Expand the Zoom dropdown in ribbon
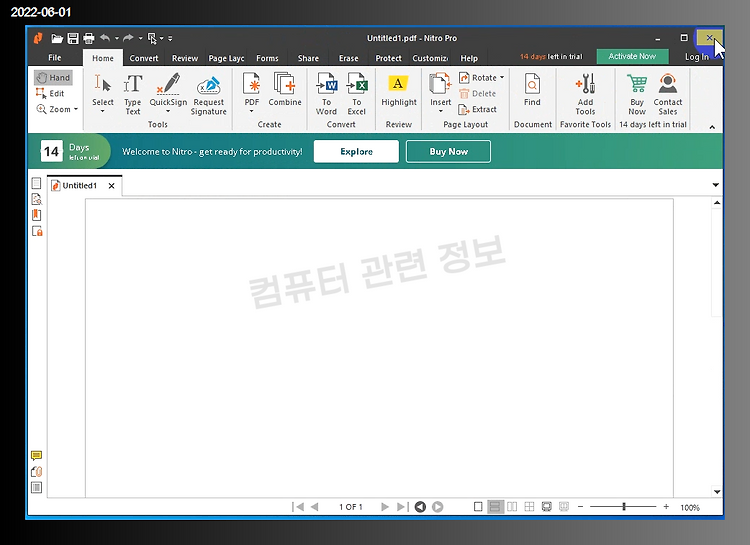Screen dimensions: 750x545 [76, 109]
